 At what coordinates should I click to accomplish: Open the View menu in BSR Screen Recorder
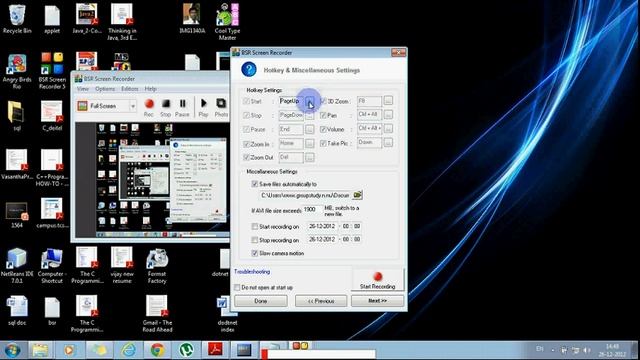pos(83,89)
